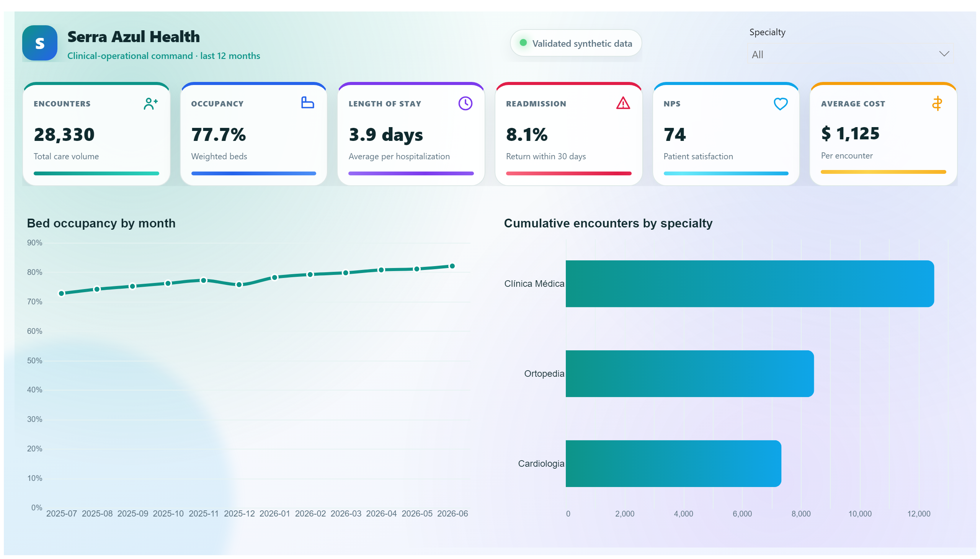Select the Cardiologia bar
The width and height of the screenshot is (980, 559).
point(673,463)
